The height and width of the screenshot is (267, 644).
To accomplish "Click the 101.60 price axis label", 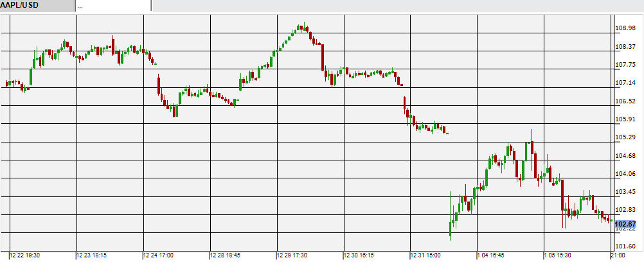I will click(626, 246).
